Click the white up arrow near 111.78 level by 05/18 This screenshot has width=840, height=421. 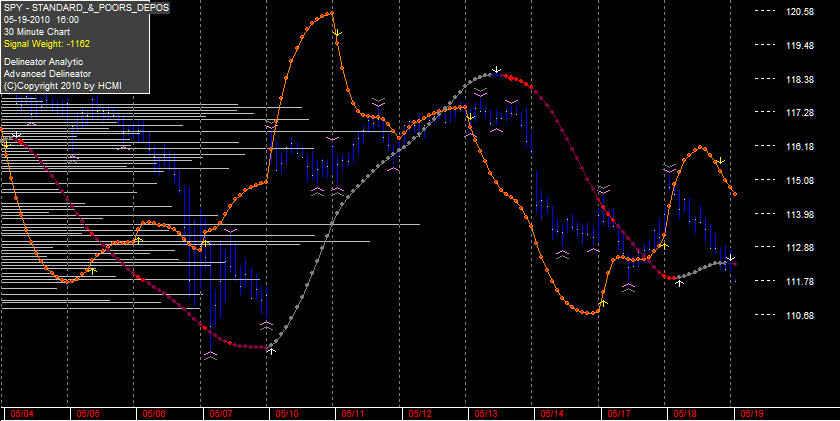pos(679,282)
